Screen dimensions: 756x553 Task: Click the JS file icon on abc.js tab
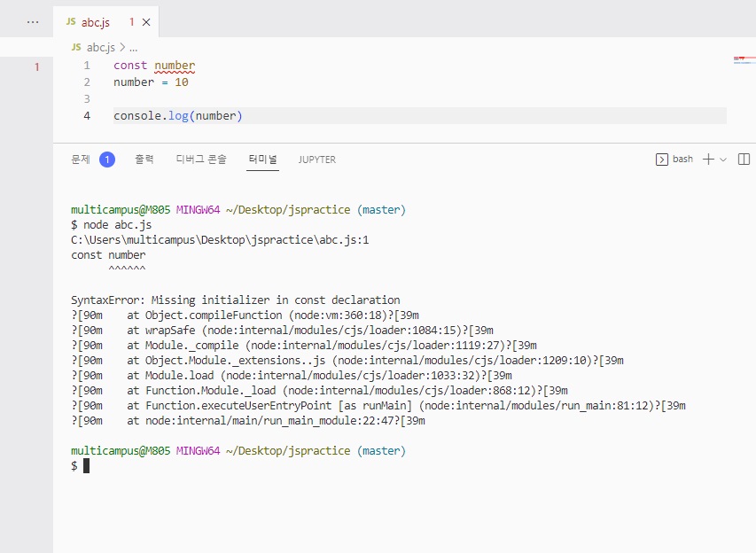click(71, 21)
